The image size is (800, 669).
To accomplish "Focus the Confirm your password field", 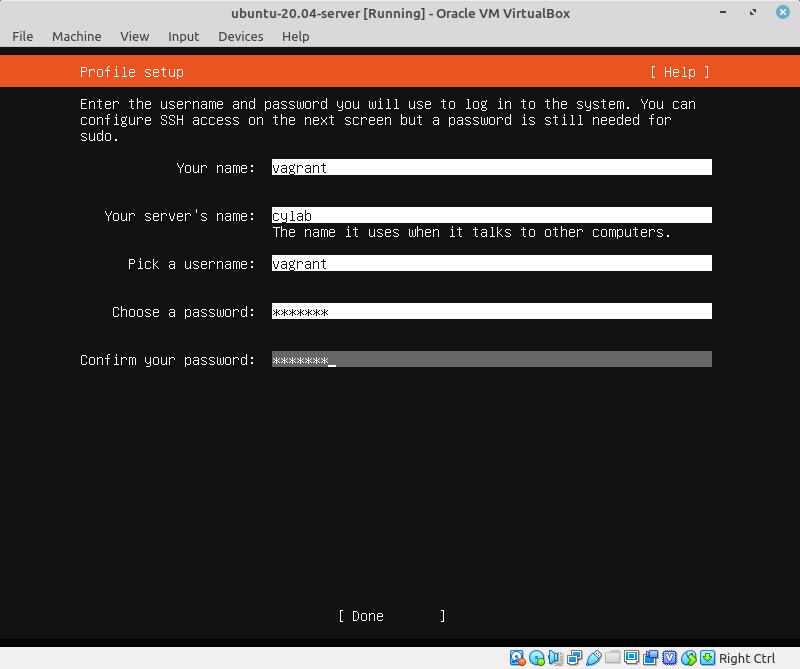I will 492,359.
